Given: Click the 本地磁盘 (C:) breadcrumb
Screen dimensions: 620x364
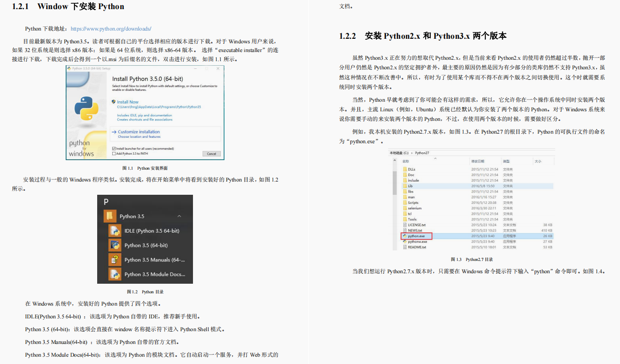Looking at the screenshot, I should point(399,153).
